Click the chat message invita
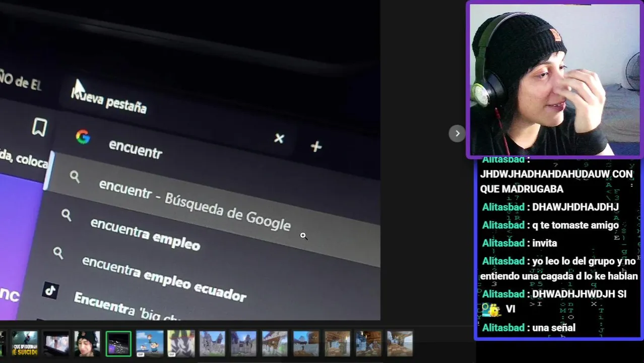The height and width of the screenshot is (363, 644). (545, 244)
